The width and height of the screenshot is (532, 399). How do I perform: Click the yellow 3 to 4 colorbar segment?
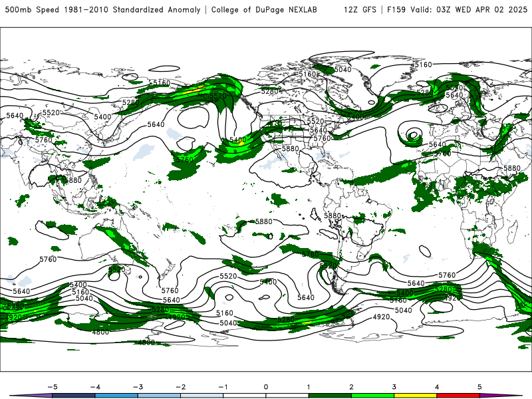click(415, 396)
